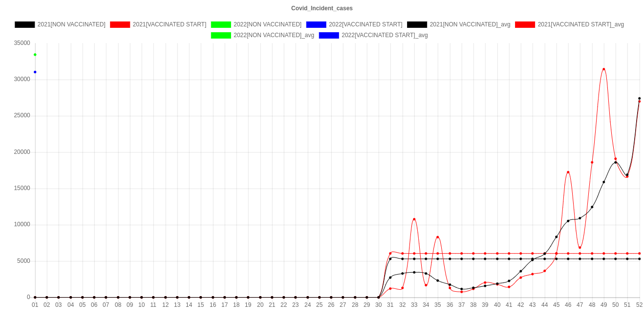The image size is (644, 322).
Task: Click blue swatch for 2022[VACCINATED START] legend
Action: tap(316, 24)
